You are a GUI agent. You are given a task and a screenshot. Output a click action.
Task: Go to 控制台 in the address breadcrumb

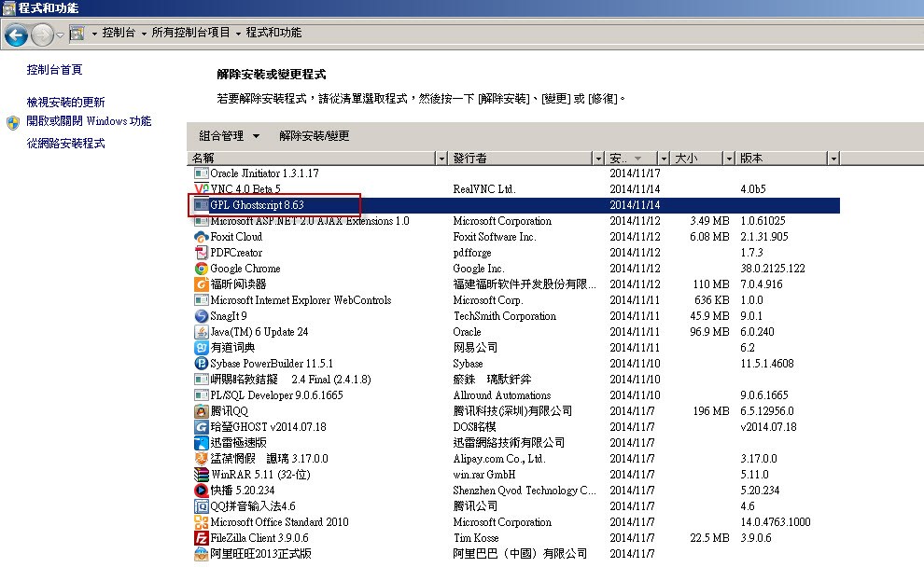[119, 33]
